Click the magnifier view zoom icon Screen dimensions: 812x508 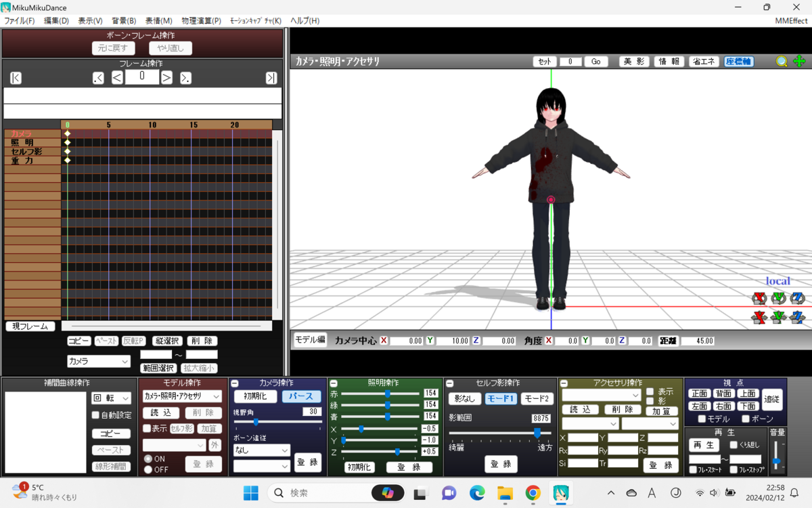click(782, 61)
